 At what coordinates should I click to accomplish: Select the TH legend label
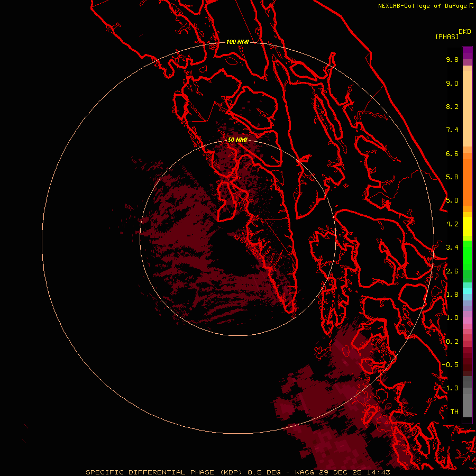coord(454,412)
